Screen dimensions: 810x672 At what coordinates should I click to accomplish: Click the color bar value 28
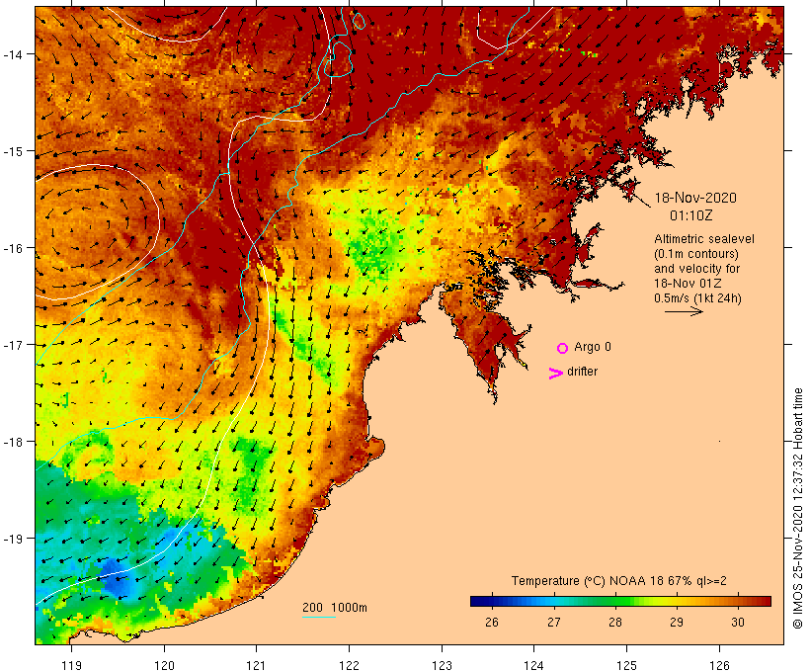(614, 622)
